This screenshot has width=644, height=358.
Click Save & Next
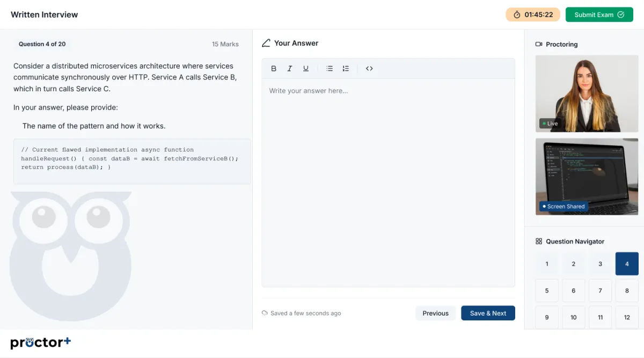(488, 313)
